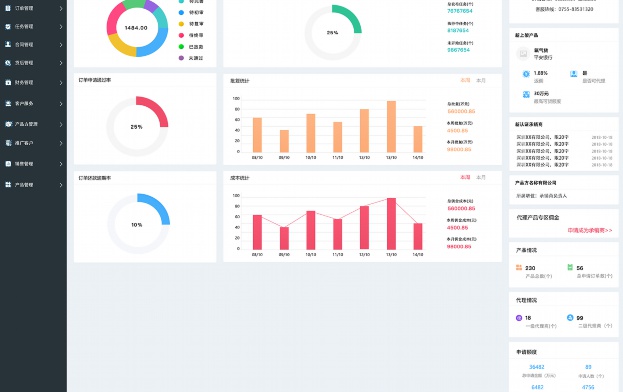Expand the 财务管理 sidebar chevron
The height and width of the screenshot is (392, 623).
pos(61,83)
